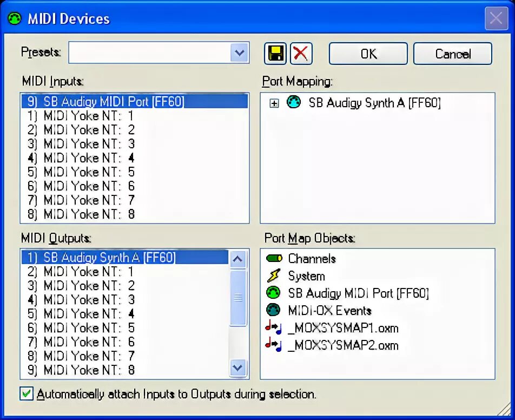Select the green Channels object icon

pos(274,258)
